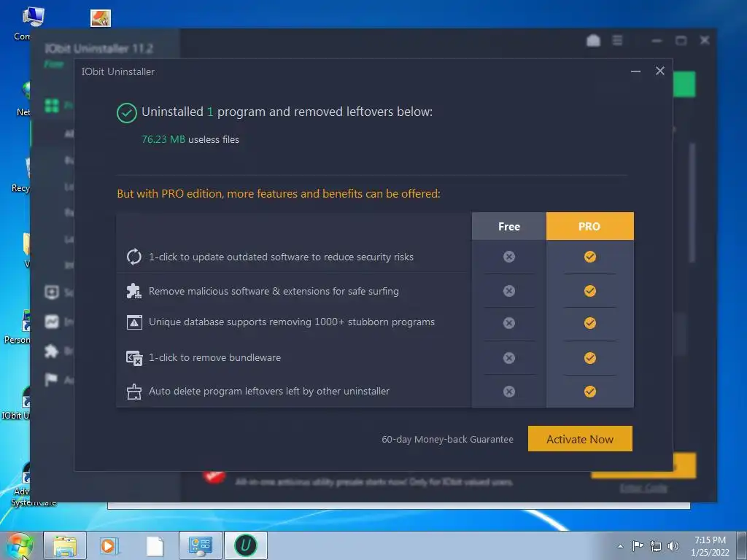
Task: Click Free X mark for stubborn programs row
Action: pyautogui.click(x=508, y=323)
